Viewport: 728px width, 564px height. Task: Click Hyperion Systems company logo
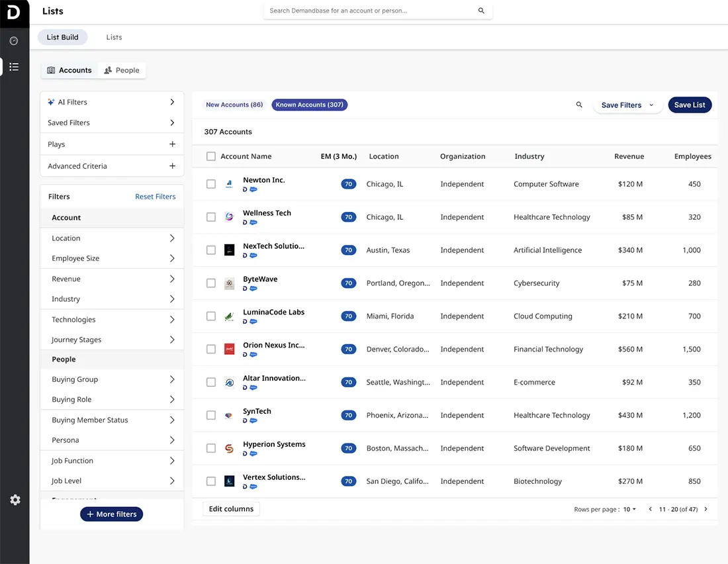[x=230, y=448]
